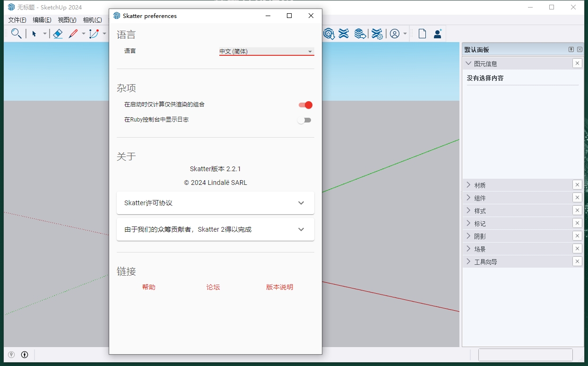Viewport: 588px width, 366px height.
Task: Open the 相机(C) menu
Action: (x=92, y=20)
